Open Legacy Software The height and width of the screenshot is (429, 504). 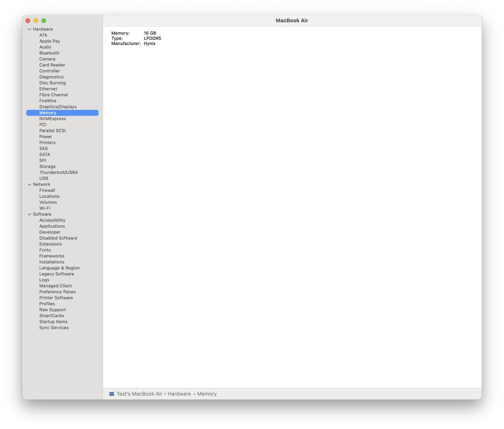coord(56,274)
